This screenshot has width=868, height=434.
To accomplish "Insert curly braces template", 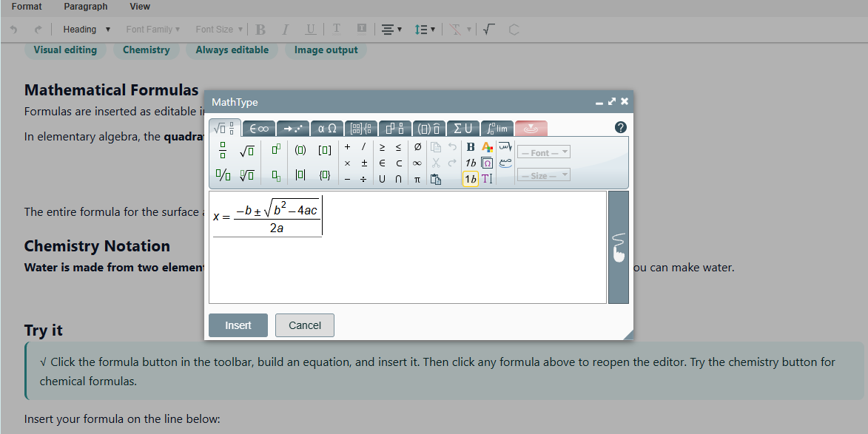I will 325,175.
